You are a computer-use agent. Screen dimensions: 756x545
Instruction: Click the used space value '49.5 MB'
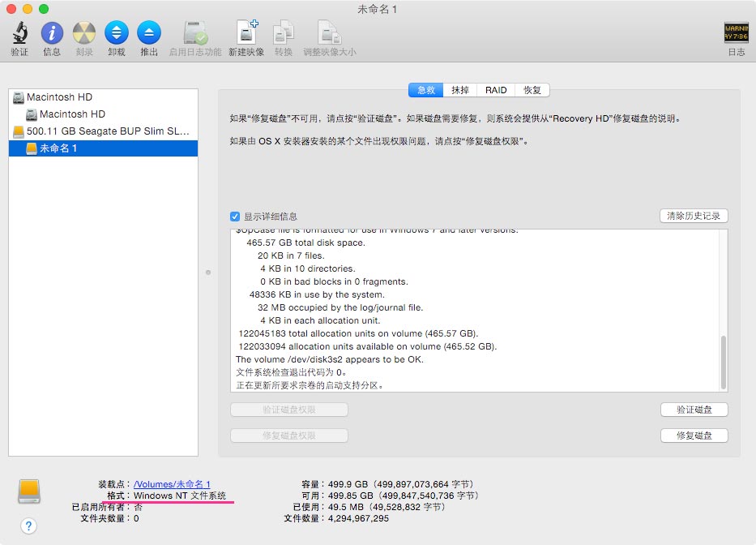point(346,507)
